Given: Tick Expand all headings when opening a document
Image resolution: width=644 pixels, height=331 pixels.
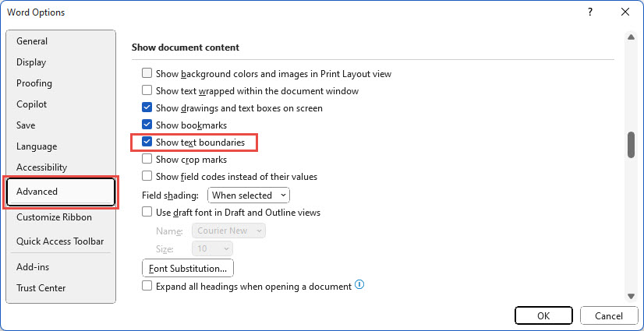Looking at the screenshot, I should (147, 287).
